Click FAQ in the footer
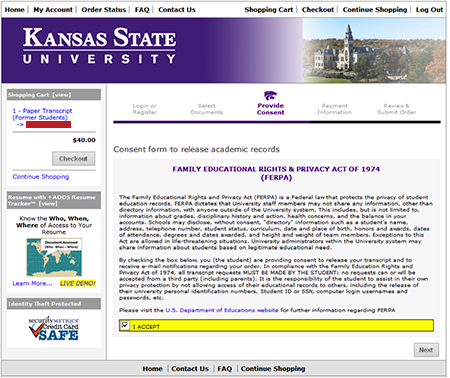 tap(225, 369)
